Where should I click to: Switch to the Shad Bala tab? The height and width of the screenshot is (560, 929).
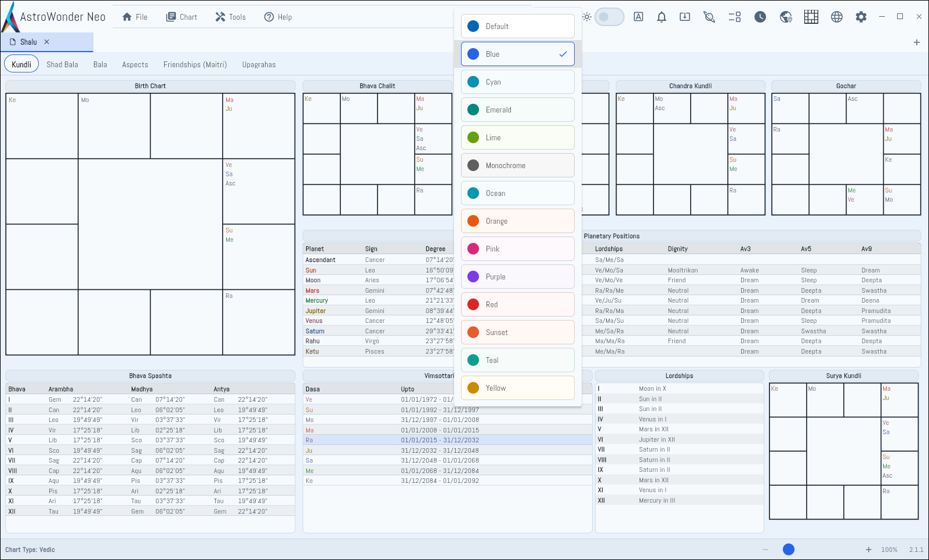62,64
